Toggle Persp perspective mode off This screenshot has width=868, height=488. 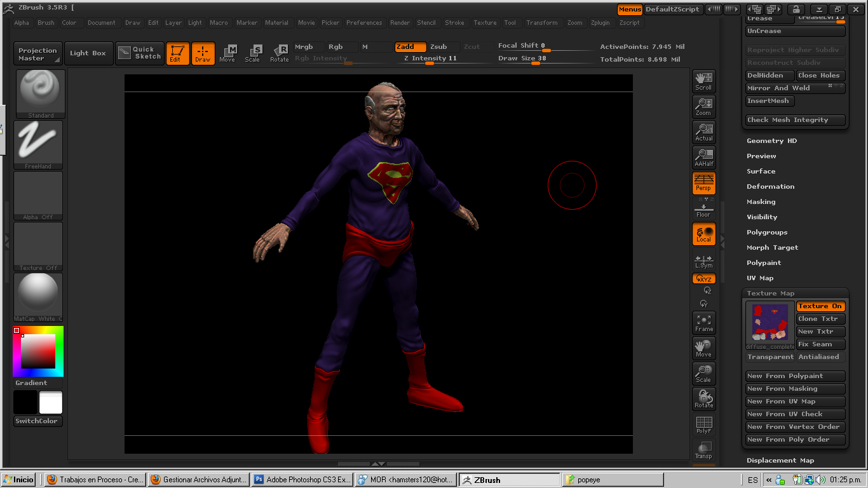[703, 183]
